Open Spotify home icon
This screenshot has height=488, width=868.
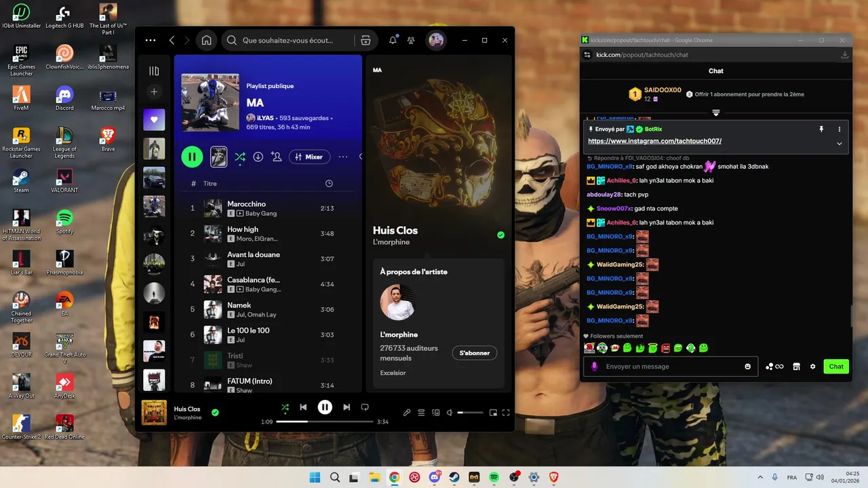tap(206, 40)
